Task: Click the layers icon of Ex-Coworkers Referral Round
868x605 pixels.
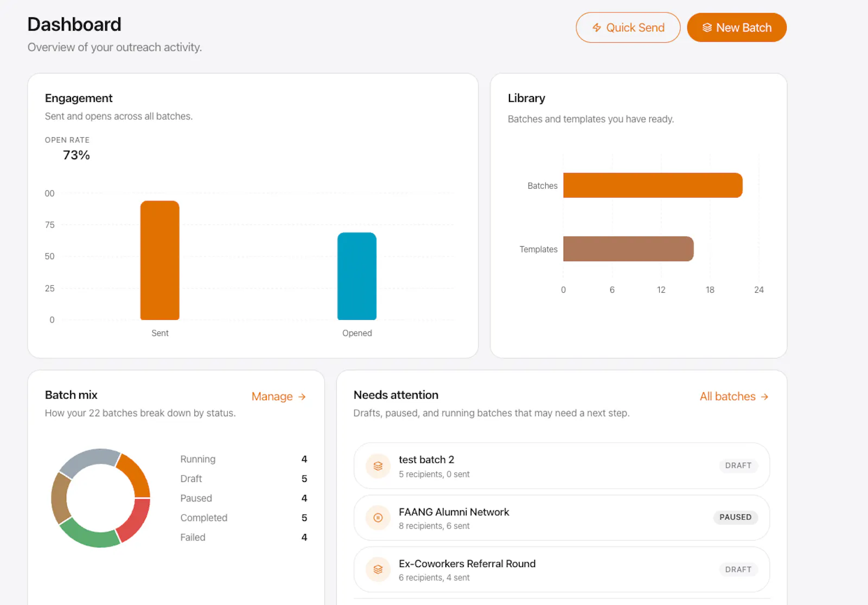Action: click(x=378, y=570)
